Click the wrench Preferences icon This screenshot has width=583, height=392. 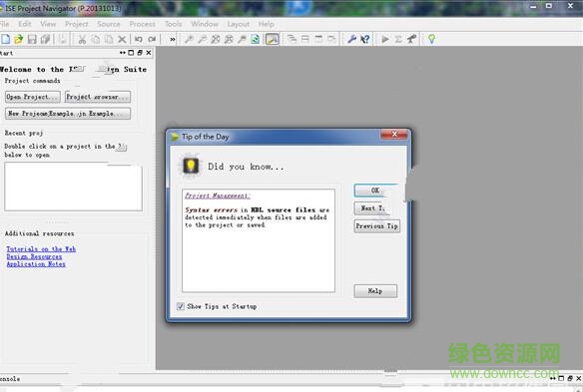[351, 39]
